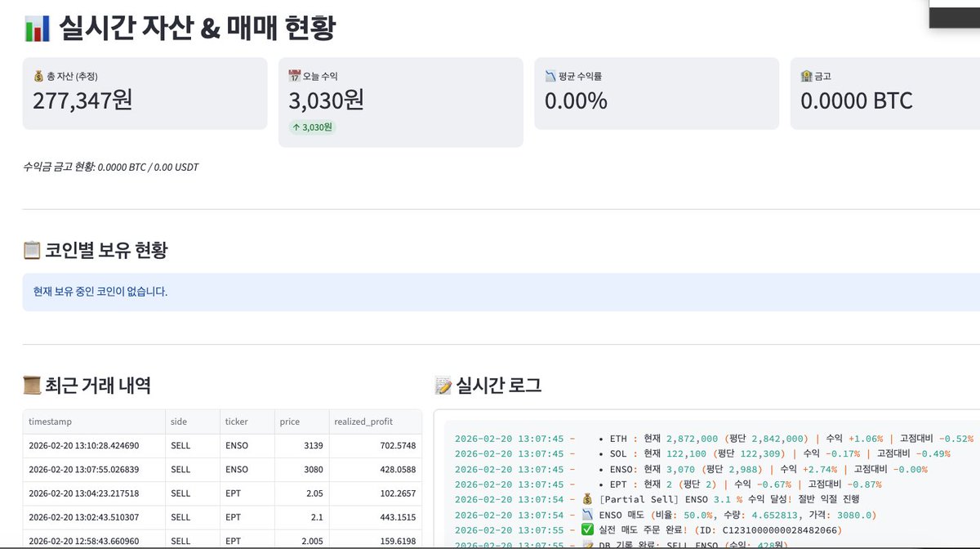Click the 3,030원 green delta badge
The width and height of the screenshot is (980, 549).
click(x=312, y=127)
